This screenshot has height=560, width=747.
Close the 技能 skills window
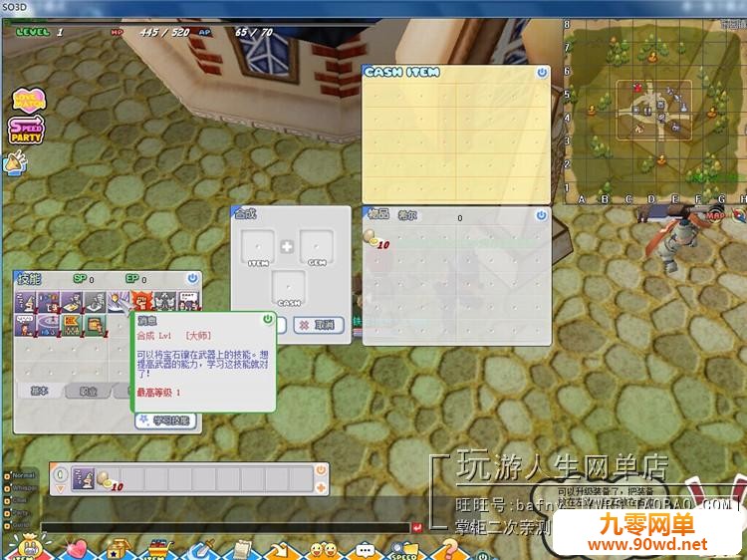[x=192, y=278]
